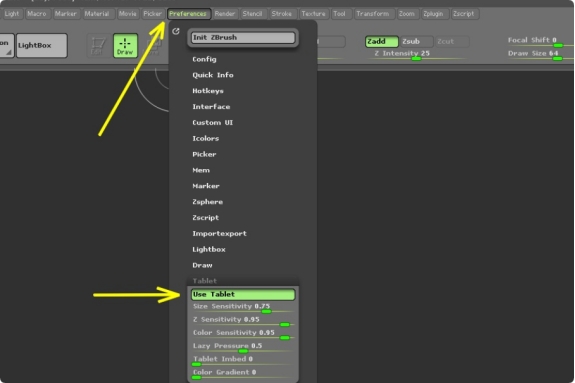Viewport: 575px width, 383px height.
Task: Expand the Quick Info section
Action: (x=213, y=75)
